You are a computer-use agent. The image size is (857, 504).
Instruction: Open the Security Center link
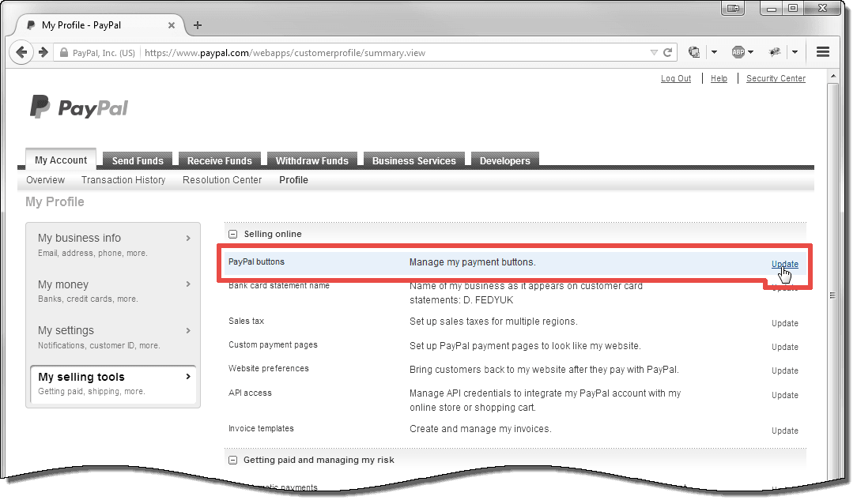pyautogui.click(x=776, y=79)
